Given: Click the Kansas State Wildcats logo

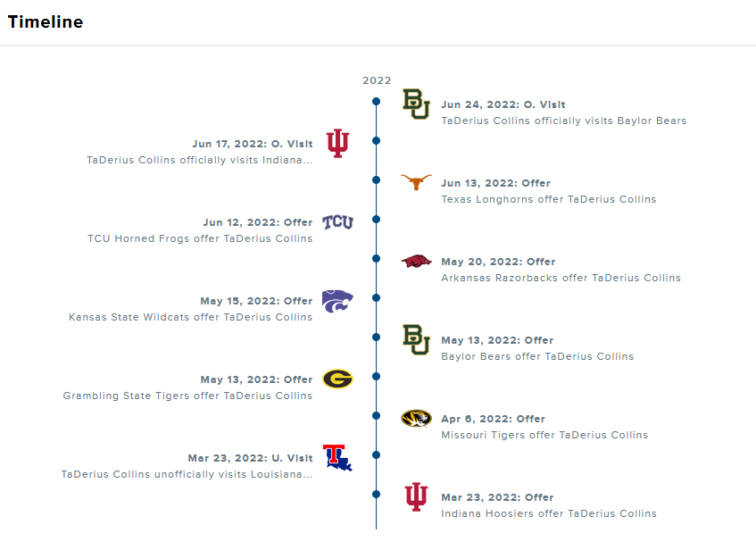Looking at the screenshot, I should 337,301.
